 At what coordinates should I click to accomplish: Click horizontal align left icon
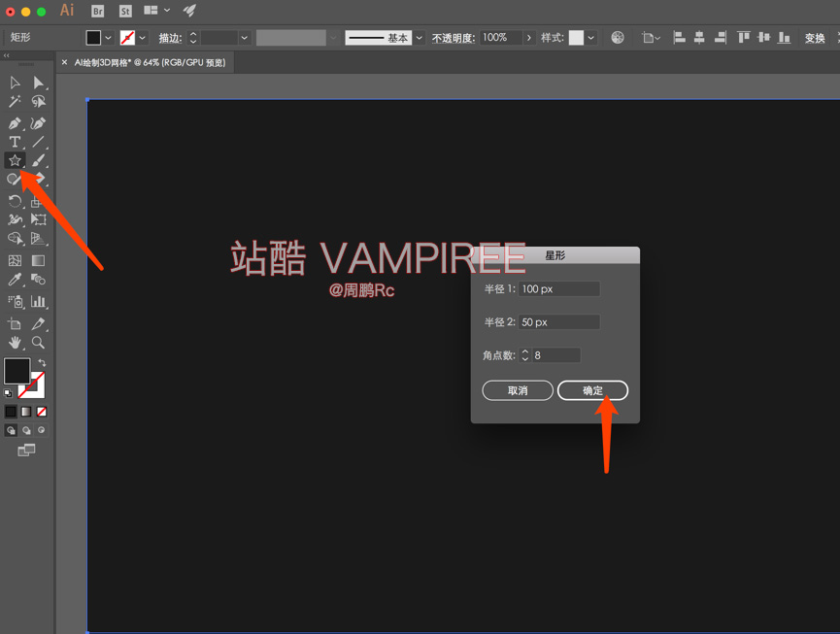point(680,38)
